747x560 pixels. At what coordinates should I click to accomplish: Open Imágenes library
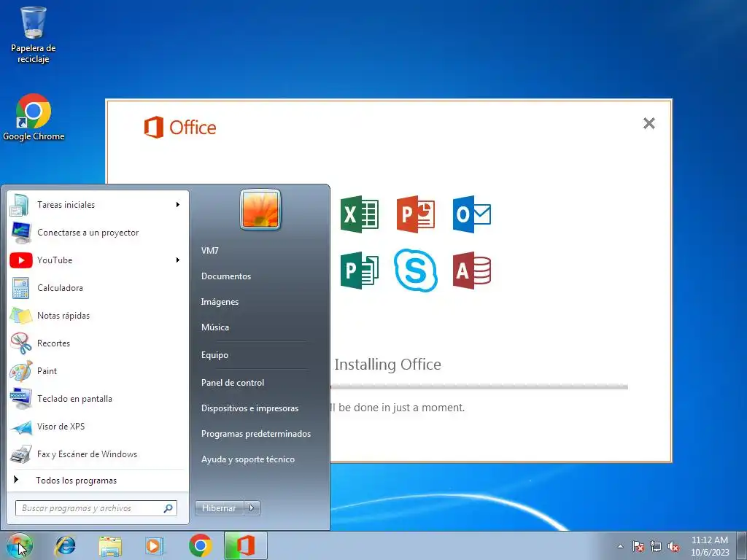click(x=220, y=302)
